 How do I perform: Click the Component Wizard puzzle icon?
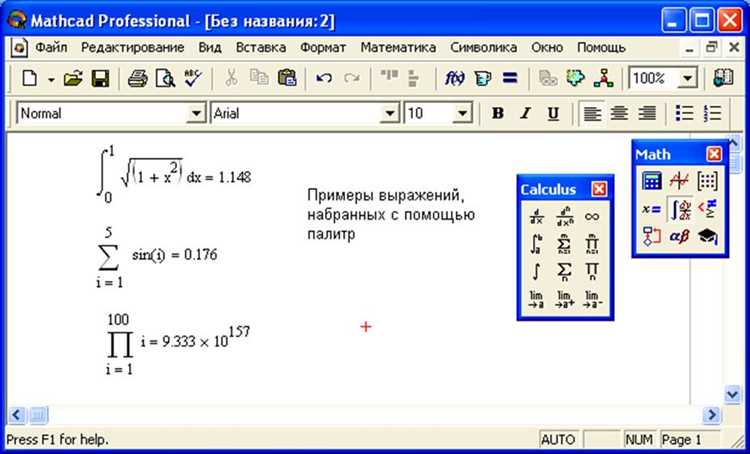pos(575,78)
